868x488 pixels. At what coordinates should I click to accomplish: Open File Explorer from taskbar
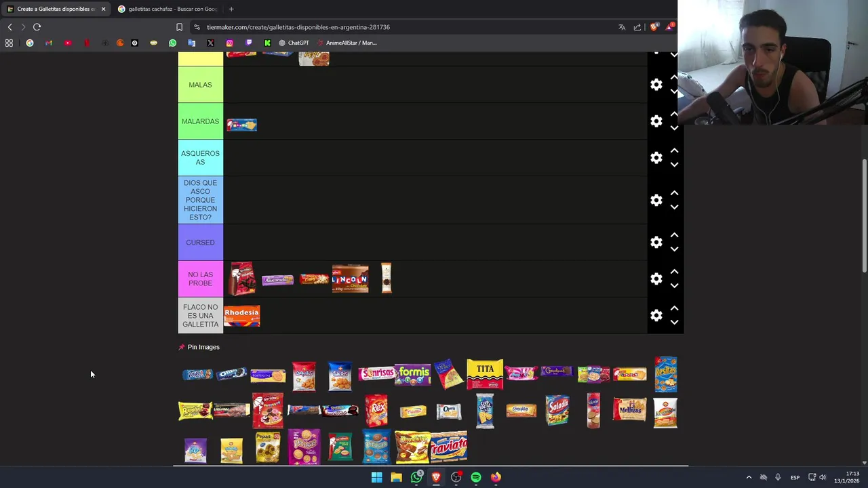(396, 477)
